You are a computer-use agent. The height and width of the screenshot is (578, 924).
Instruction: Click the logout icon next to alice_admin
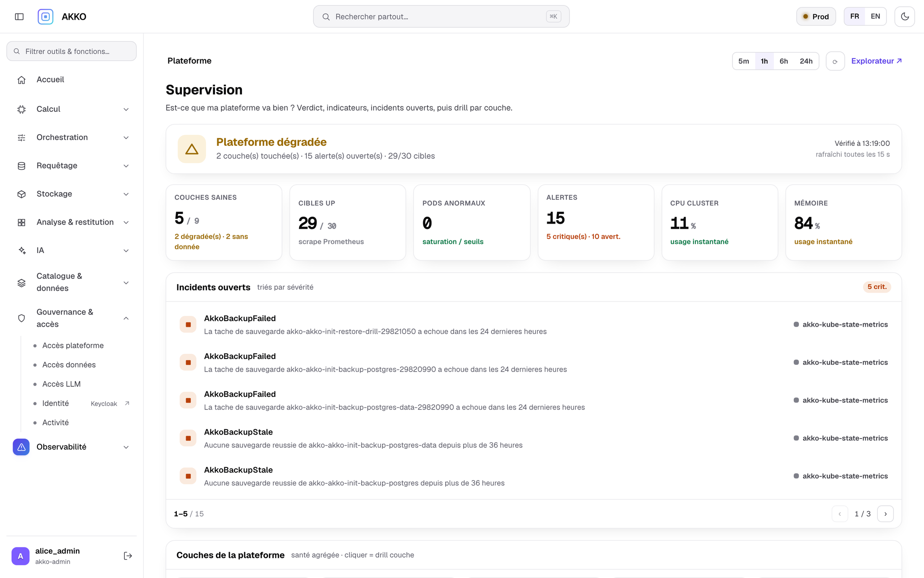[128, 556]
